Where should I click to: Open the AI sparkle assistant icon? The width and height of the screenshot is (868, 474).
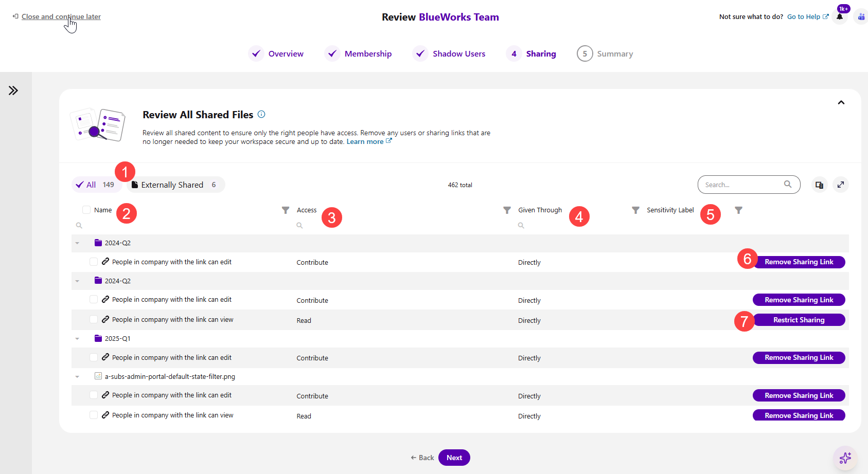click(x=845, y=458)
